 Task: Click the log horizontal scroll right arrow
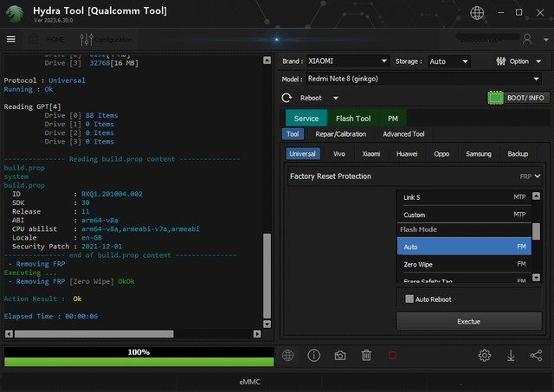(x=257, y=334)
